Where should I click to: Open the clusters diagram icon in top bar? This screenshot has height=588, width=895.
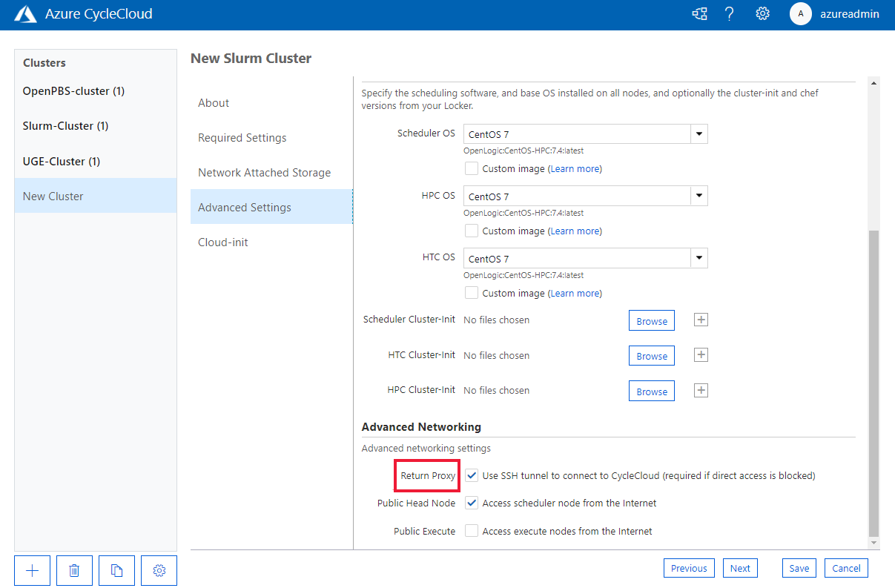point(699,13)
